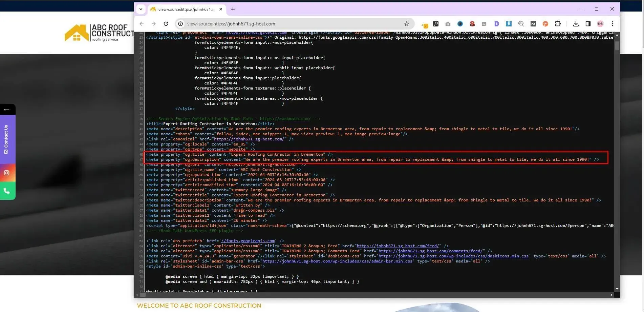Close the view-source tab
The image size is (644, 312).
[x=221, y=9]
